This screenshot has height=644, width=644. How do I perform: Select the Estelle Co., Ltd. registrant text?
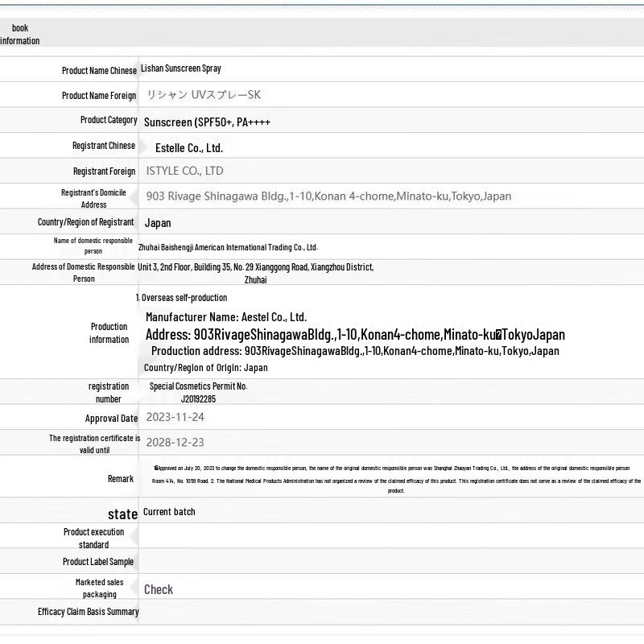pyautogui.click(x=189, y=148)
